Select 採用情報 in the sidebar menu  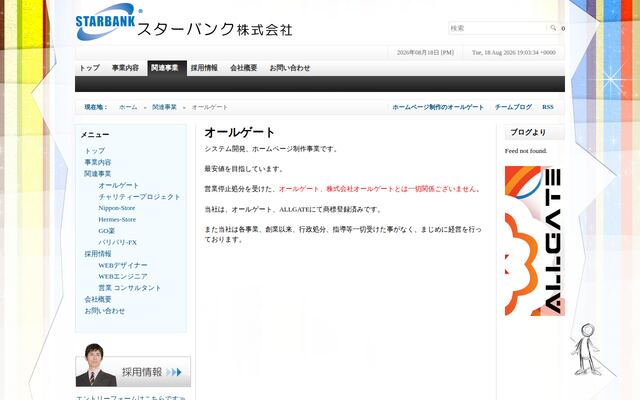pyautogui.click(x=98, y=253)
